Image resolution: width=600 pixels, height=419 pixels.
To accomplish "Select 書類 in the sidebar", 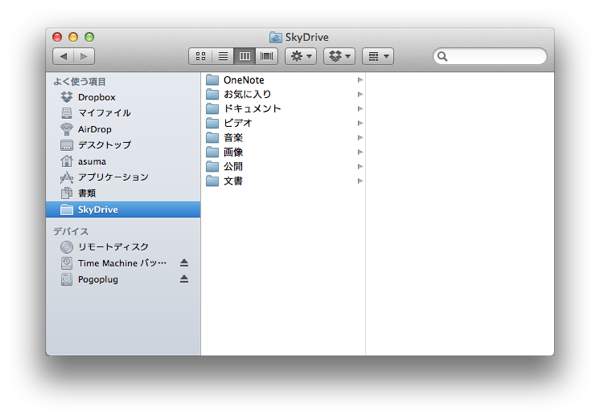I will click(x=123, y=193).
